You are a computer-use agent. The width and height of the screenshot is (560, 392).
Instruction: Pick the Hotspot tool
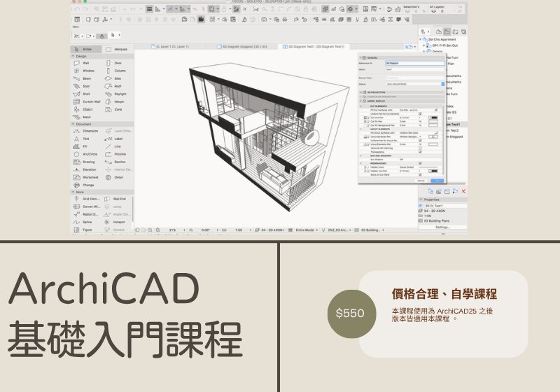(x=115, y=222)
